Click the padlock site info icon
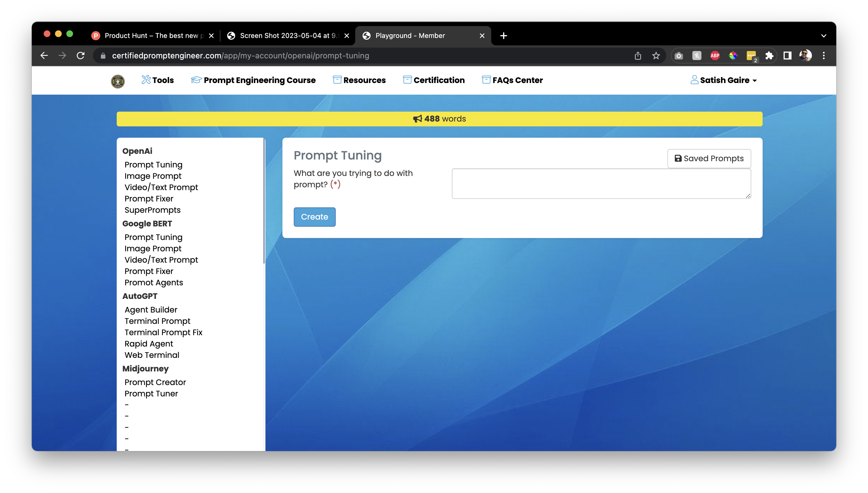The width and height of the screenshot is (868, 493). [103, 56]
